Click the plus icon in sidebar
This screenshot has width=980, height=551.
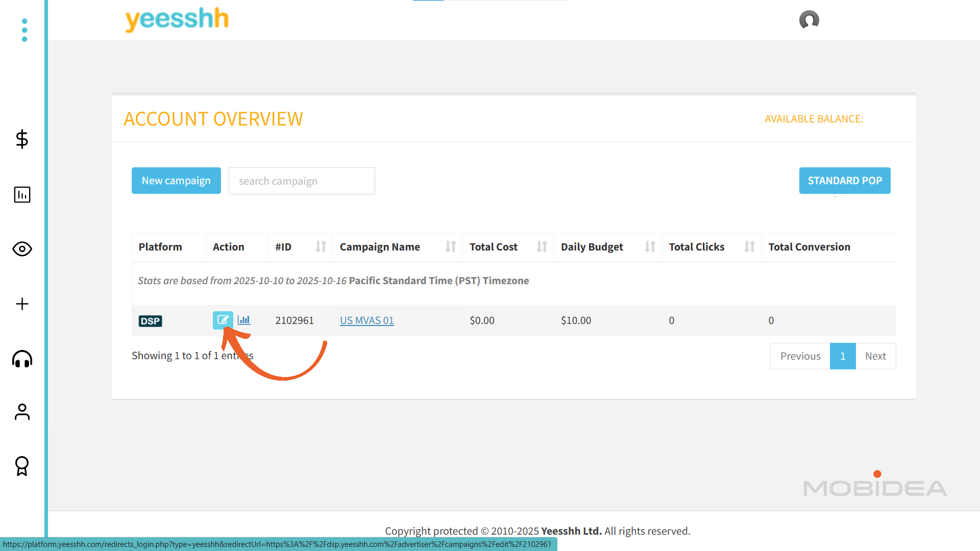click(x=22, y=304)
